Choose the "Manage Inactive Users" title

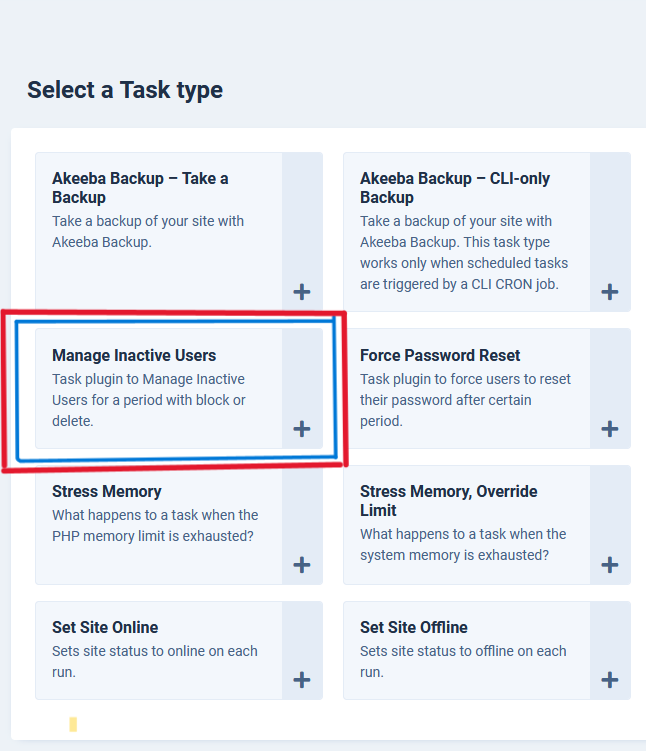click(x=134, y=355)
